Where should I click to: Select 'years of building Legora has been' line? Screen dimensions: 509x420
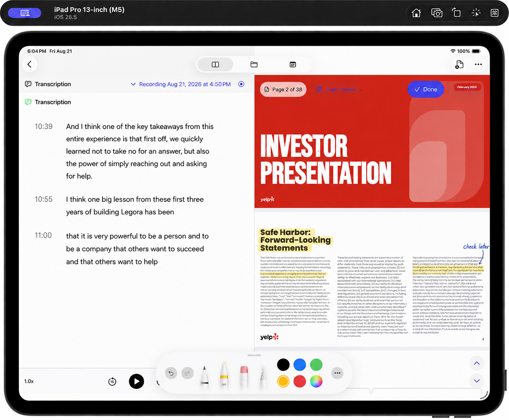[x=120, y=212]
